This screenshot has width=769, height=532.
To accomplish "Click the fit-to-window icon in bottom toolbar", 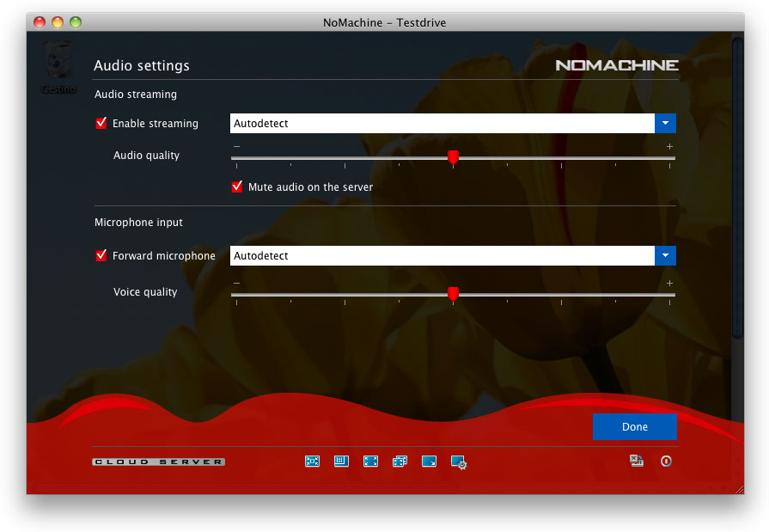I will pos(312,462).
